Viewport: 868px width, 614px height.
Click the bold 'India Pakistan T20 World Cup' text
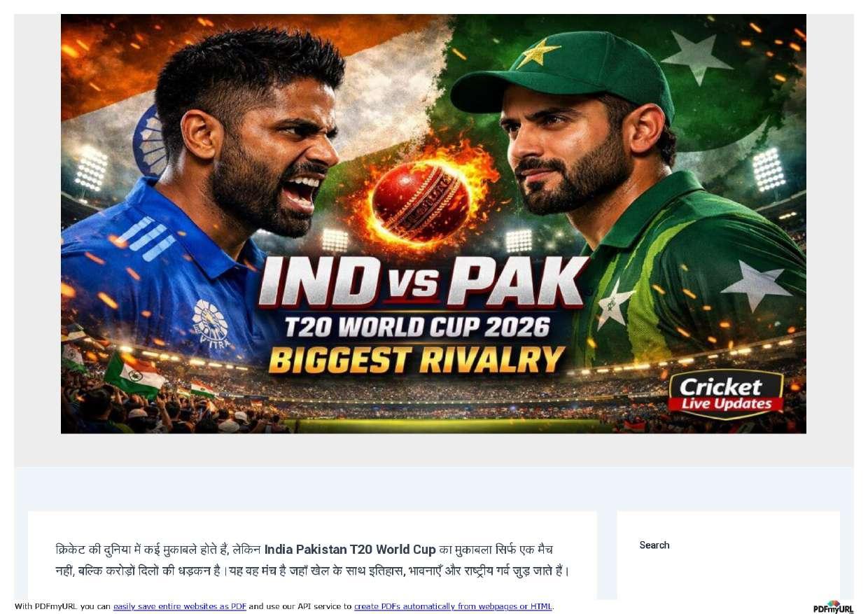click(x=350, y=550)
